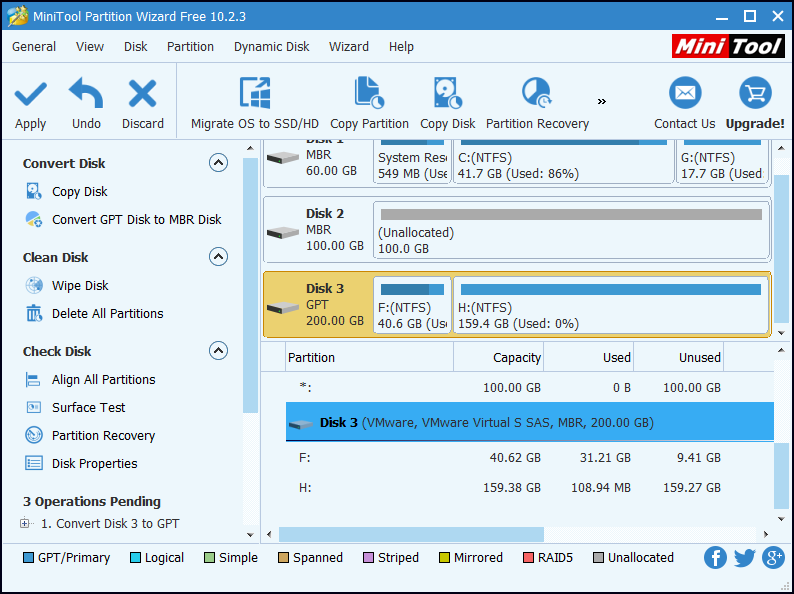Image resolution: width=794 pixels, height=594 pixels.
Task: Select the G:(NTFS) 17.7 GB partition block
Action: (722, 162)
